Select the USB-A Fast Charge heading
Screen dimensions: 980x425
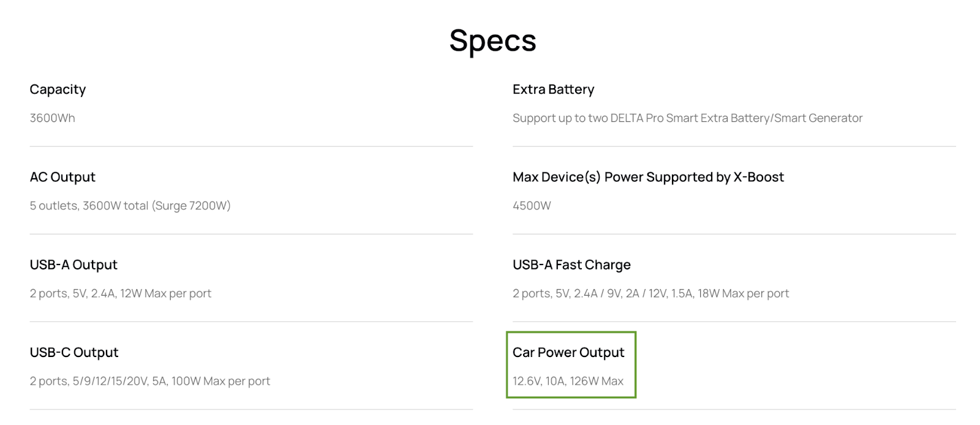click(x=571, y=265)
